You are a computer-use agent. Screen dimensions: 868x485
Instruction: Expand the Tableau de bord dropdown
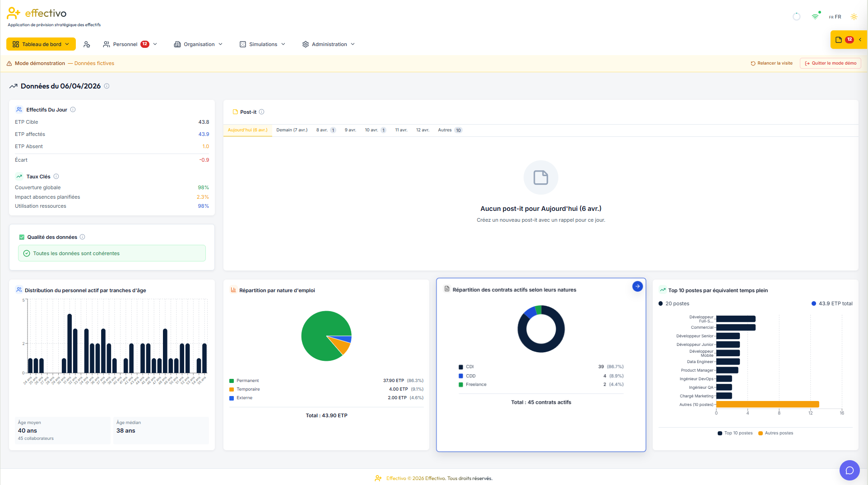[x=41, y=44]
